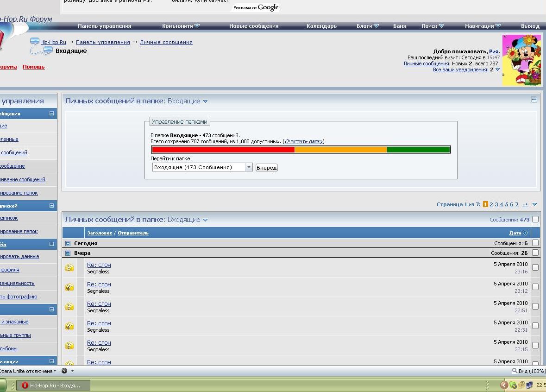Open the Рия username link
Screen dimensions: 546x392
494,51
